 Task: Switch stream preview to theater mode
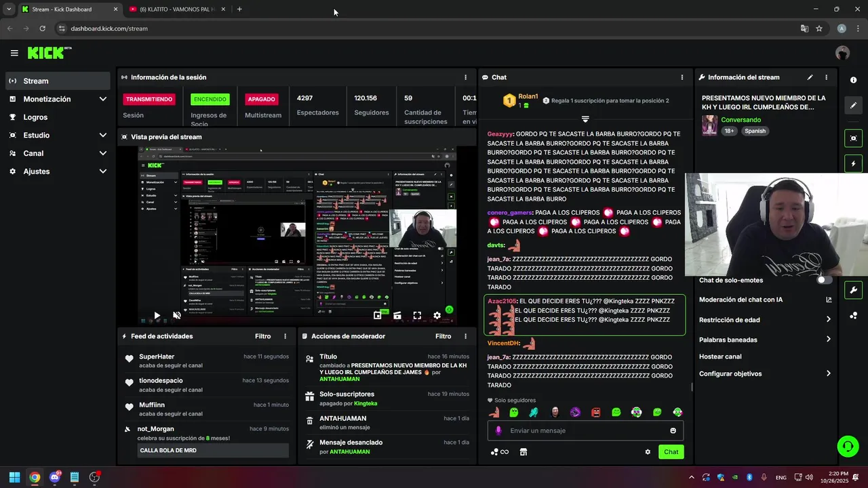click(397, 315)
